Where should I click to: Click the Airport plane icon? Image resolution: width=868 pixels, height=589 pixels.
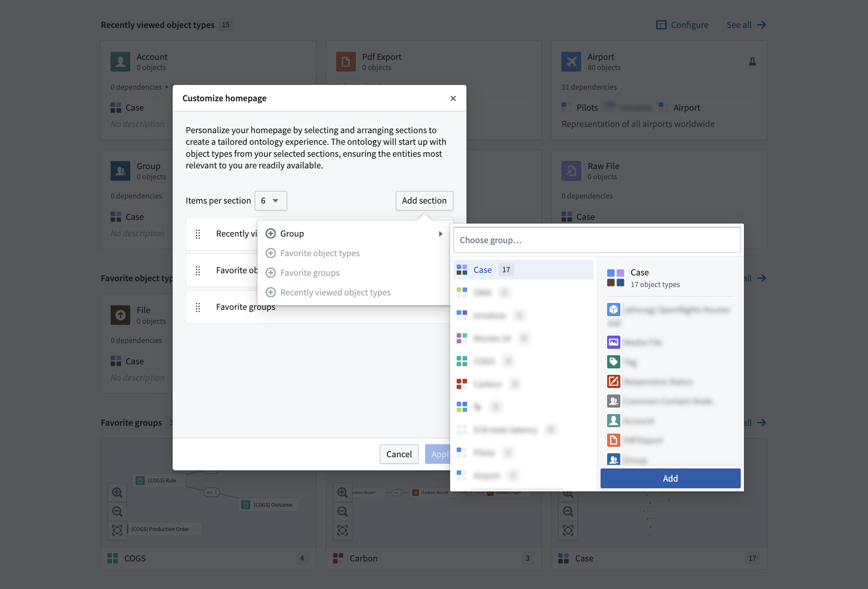(571, 62)
